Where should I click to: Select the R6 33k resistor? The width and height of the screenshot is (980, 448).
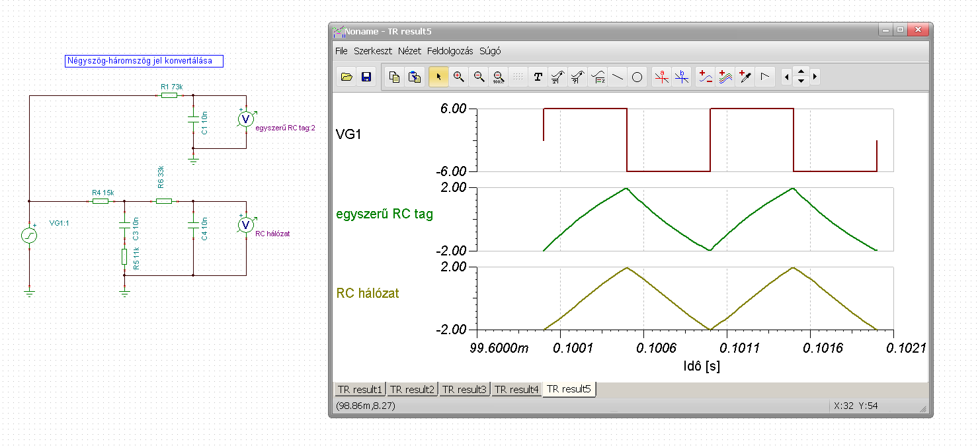click(164, 201)
